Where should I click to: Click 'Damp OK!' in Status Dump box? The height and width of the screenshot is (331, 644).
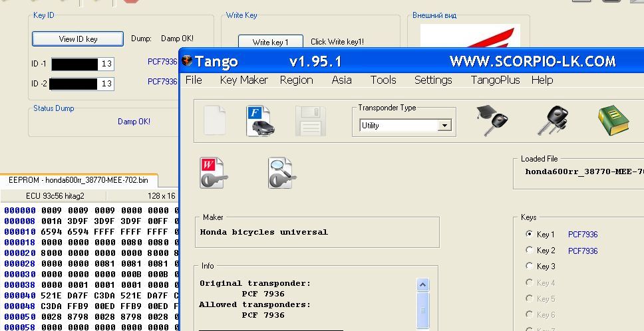coord(134,122)
